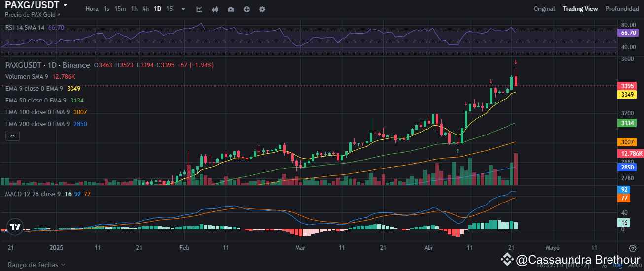Click the green 3134 EMA price label
644x271 pixels.
[627, 123]
